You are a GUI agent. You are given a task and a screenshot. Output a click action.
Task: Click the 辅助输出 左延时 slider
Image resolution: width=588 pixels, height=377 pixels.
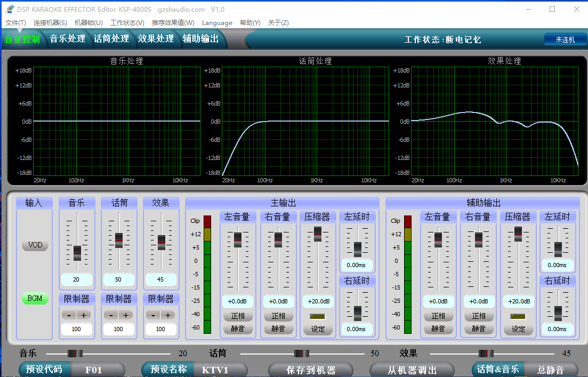tap(558, 250)
